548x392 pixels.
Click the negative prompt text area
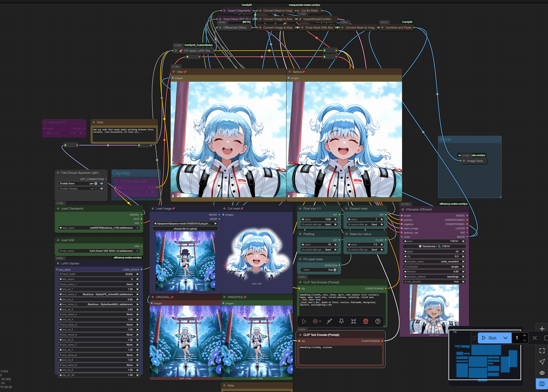(x=341, y=355)
